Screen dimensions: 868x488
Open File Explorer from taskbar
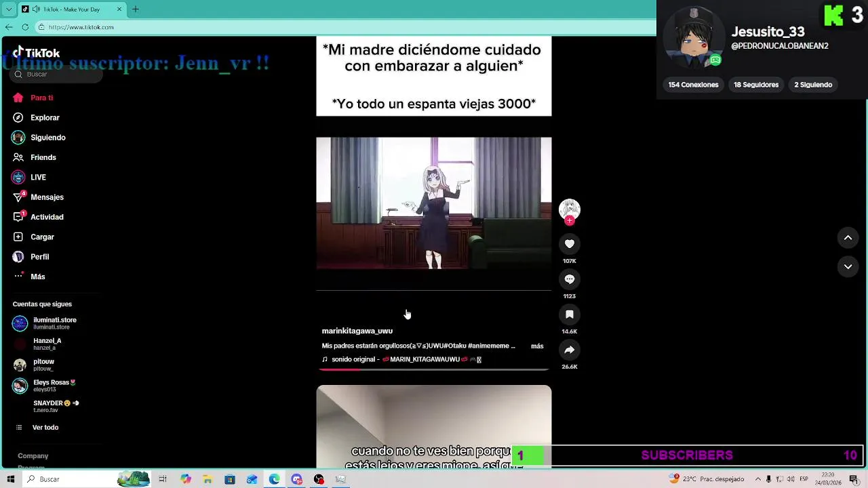tap(208, 479)
